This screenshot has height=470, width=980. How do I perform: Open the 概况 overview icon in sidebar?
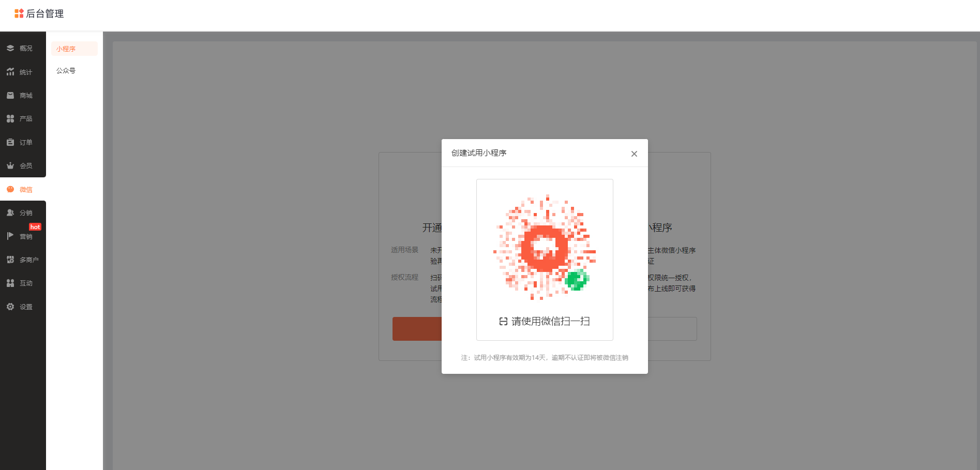(10, 48)
